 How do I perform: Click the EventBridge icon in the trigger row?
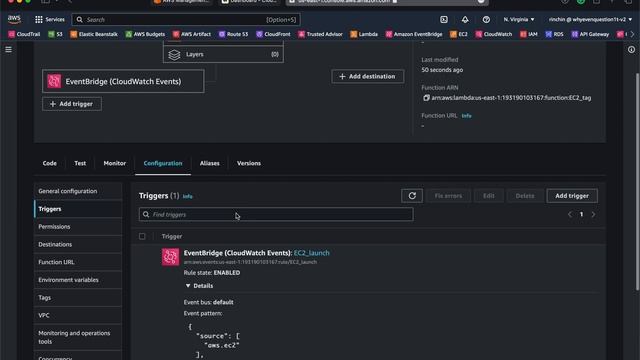pos(170,257)
